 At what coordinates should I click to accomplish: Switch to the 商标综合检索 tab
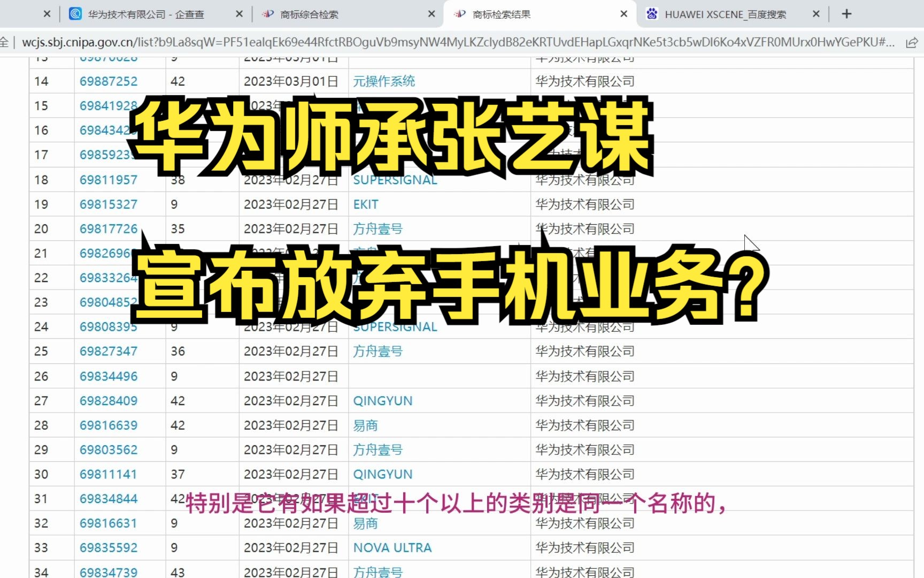point(309,14)
